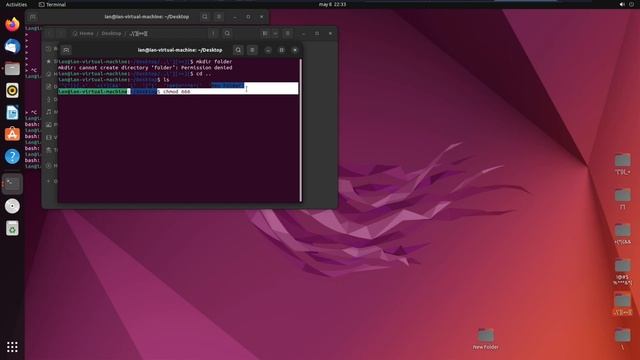Open the Files main hamburger menu

(288, 33)
